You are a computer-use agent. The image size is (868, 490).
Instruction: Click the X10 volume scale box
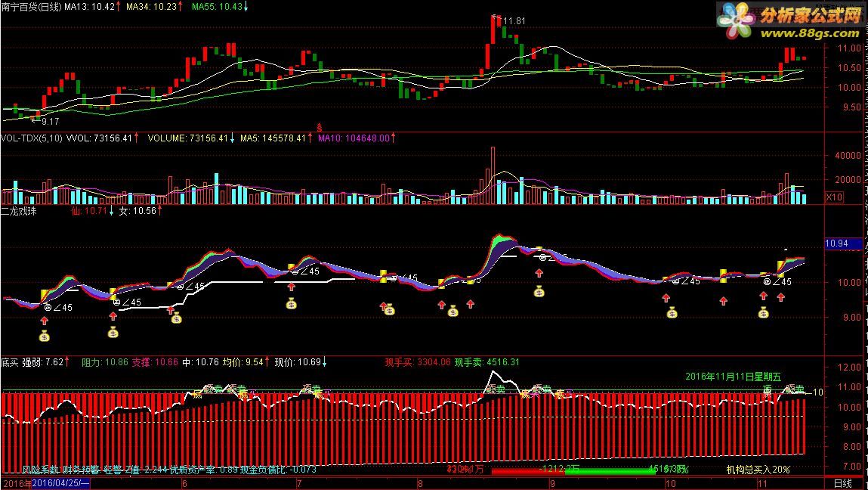pos(834,197)
